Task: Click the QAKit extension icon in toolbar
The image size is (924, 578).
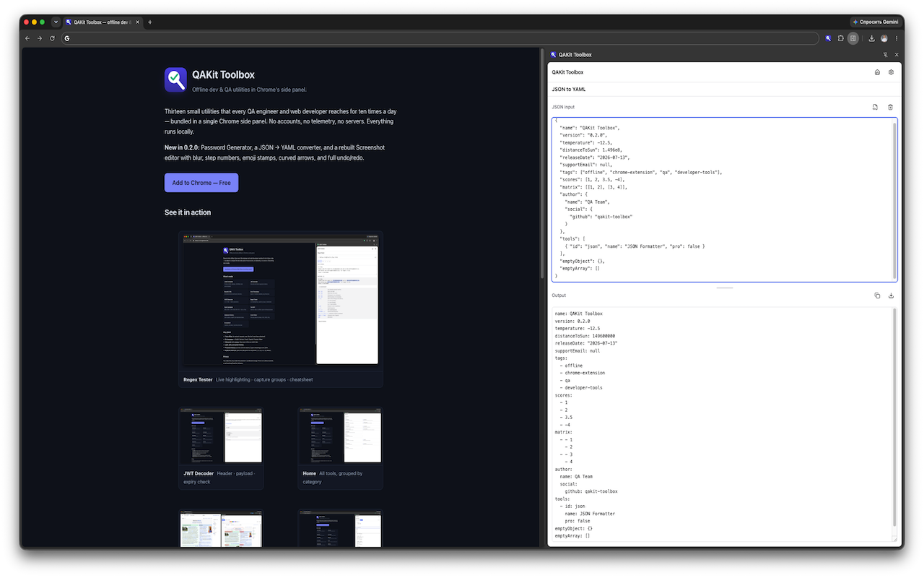Action: coord(829,38)
